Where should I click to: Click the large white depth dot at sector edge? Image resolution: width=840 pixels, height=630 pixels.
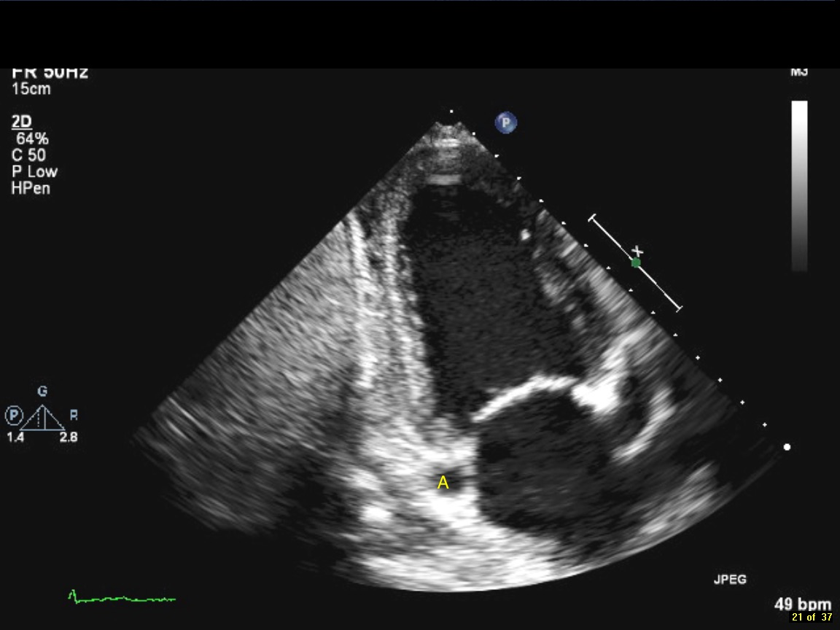tap(787, 447)
